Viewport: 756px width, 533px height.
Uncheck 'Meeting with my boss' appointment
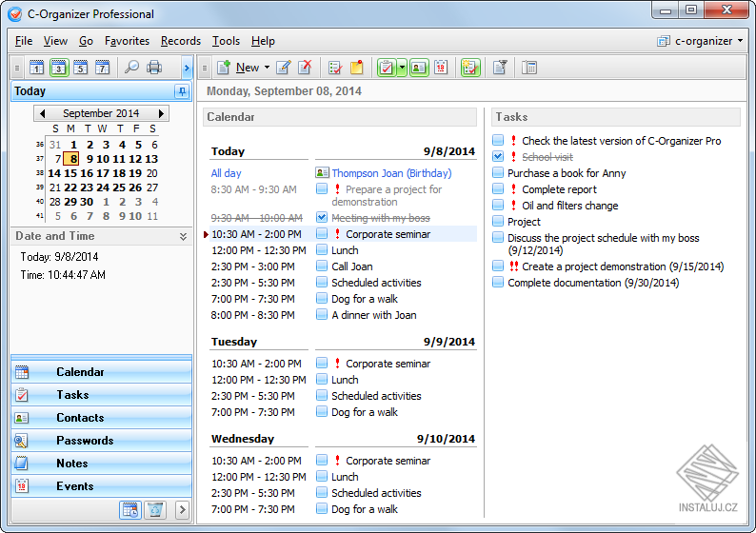(322, 217)
